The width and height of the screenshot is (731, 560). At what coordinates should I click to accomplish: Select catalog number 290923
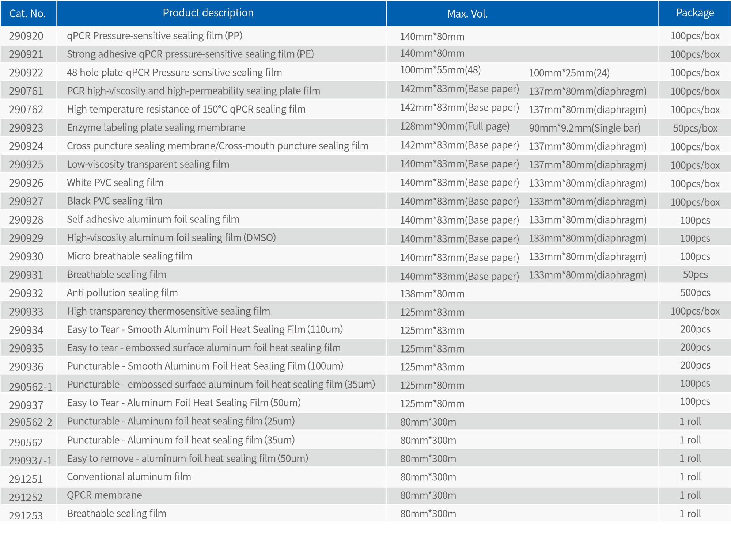pos(26,128)
